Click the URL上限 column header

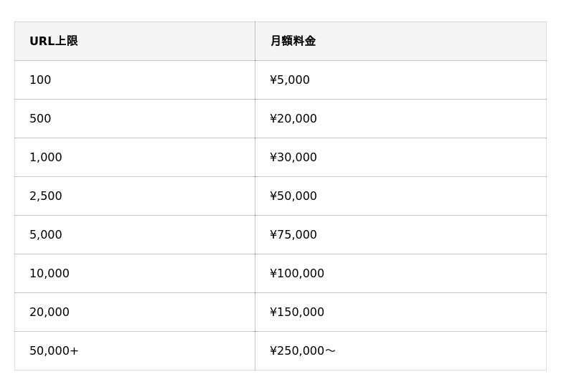click(54, 42)
